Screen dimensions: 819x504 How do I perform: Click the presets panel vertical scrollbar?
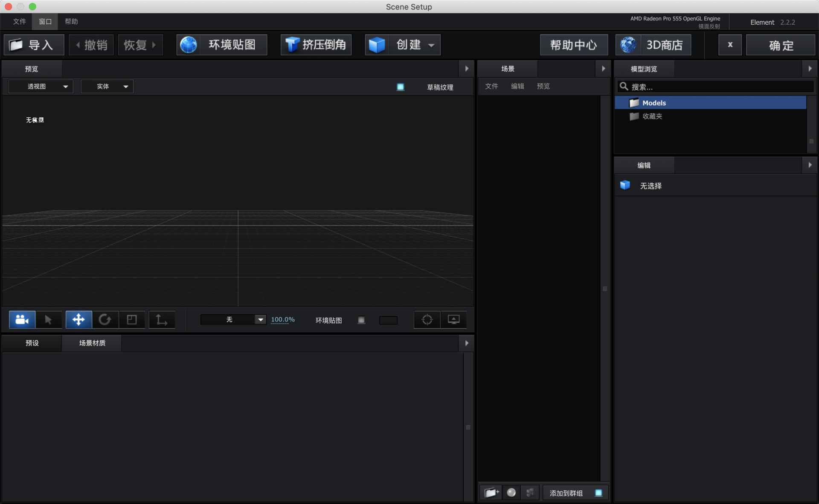[x=468, y=427]
